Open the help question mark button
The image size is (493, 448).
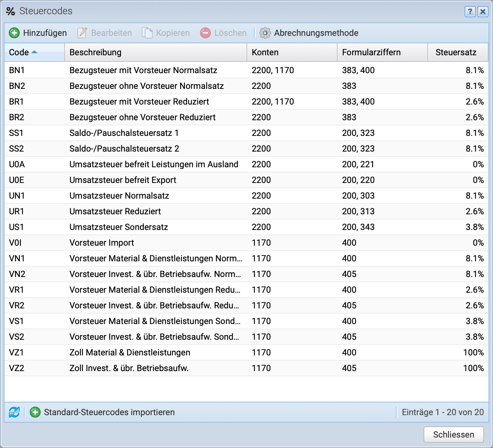click(x=470, y=12)
